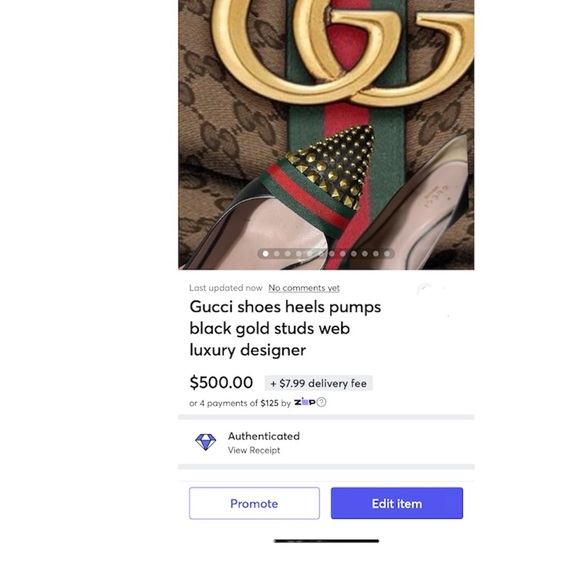Screen dimensions: 580x580
Task: Select the sixth image carousel dot
Action: (321, 254)
